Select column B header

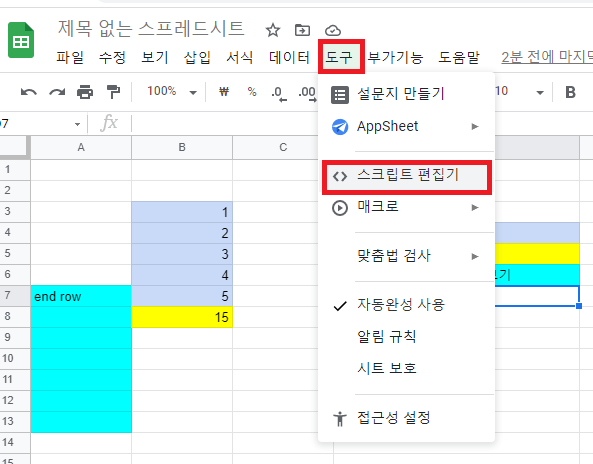(182, 147)
